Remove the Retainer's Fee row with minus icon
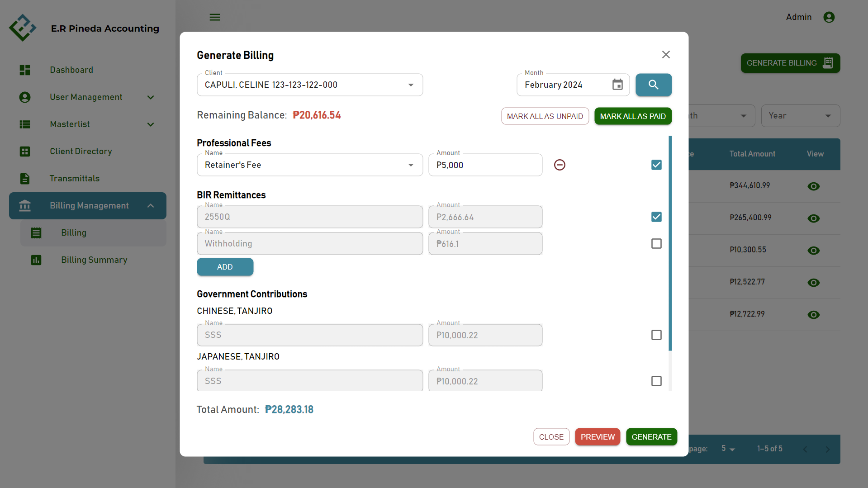This screenshot has height=488, width=868. tap(560, 165)
